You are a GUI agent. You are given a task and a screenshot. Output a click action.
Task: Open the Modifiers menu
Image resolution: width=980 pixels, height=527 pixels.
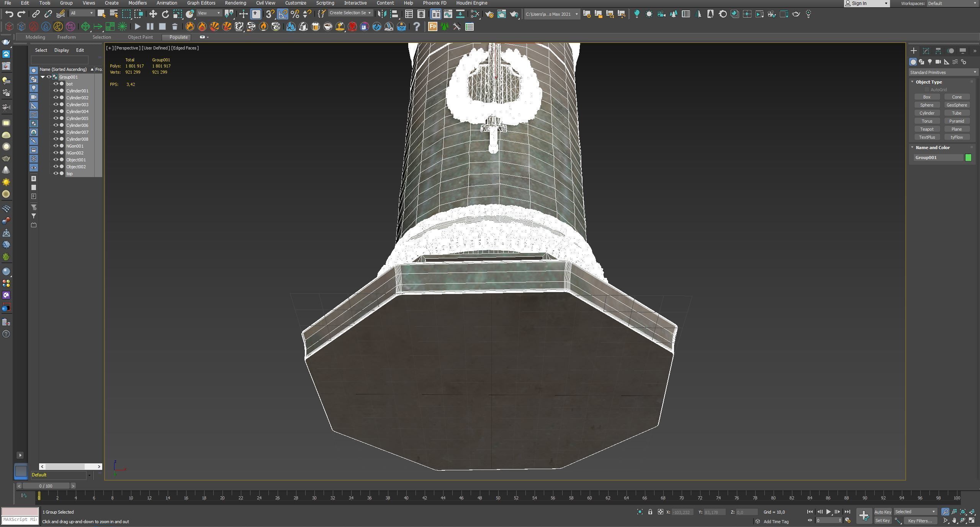137,3
